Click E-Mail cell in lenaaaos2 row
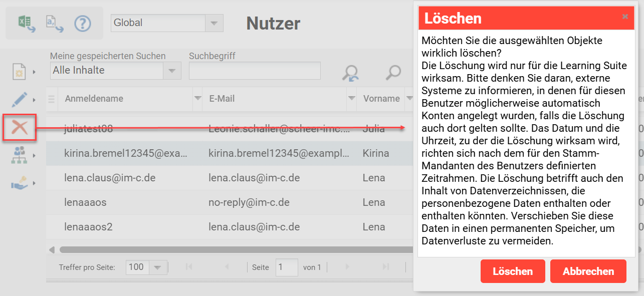644x296 pixels. 254,227
